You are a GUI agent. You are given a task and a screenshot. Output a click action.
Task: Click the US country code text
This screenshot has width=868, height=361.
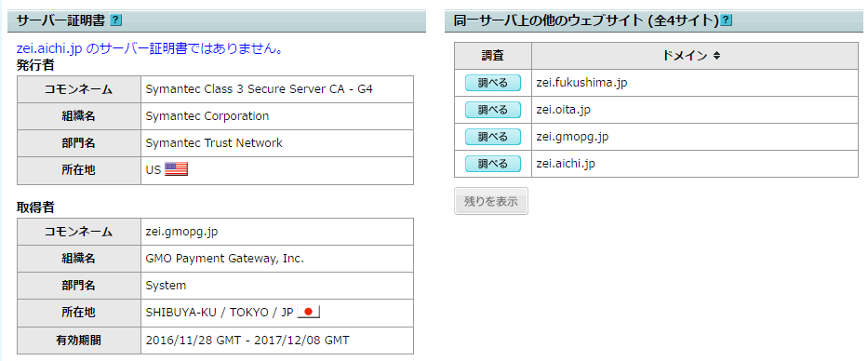[154, 170]
